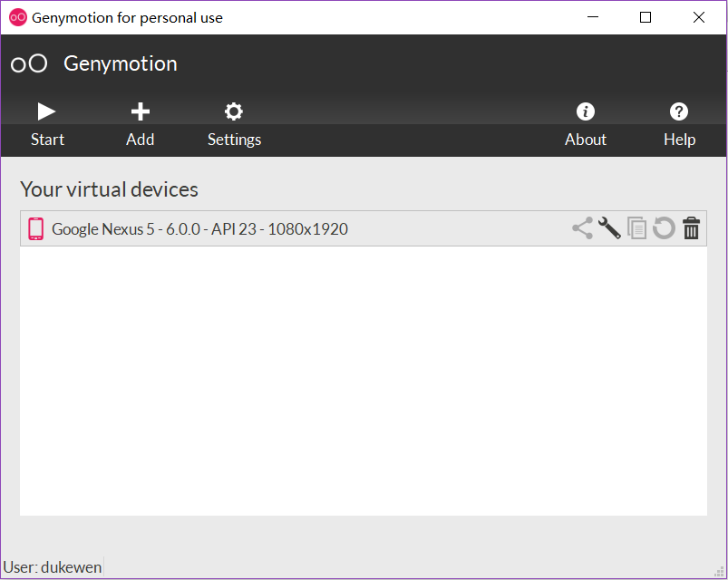
Task: Add a new virtual device
Action: pyautogui.click(x=140, y=124)
